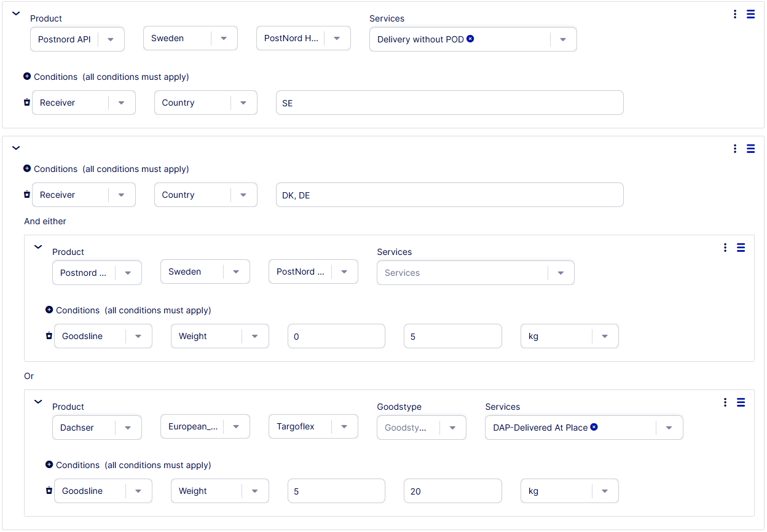Remove the 0 to 5 kg weight condition
Viewport: 767px width, 532px height.
click(49, 336)
